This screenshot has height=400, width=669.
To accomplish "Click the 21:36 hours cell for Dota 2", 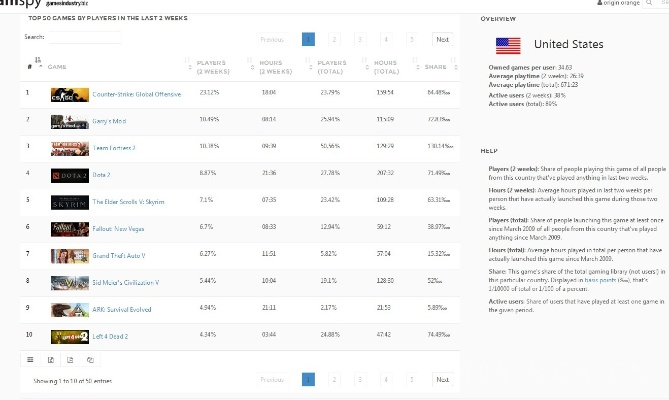I will click(x=269, y=173).
